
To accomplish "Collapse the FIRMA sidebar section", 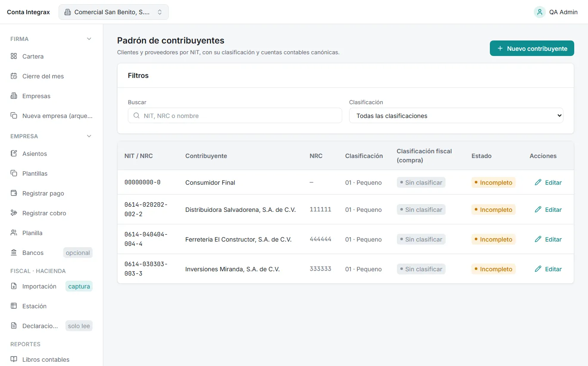I will 89,39.
